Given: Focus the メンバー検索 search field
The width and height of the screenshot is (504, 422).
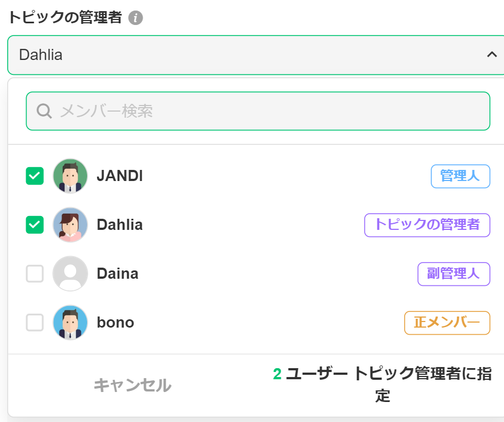Looking at the screenshot, I should click(x=266, y=111).
